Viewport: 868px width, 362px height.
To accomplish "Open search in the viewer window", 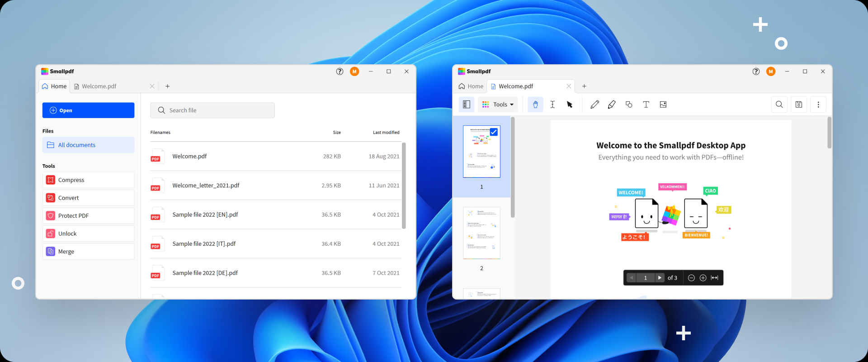I will [x=779, y=105].
